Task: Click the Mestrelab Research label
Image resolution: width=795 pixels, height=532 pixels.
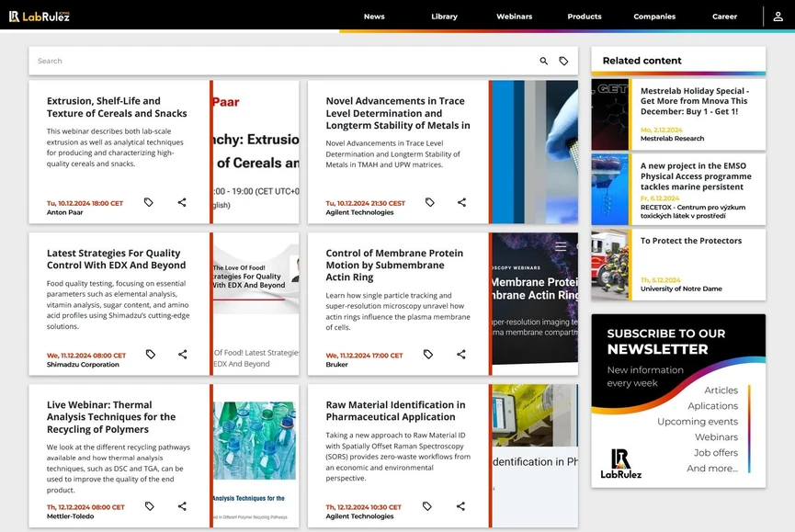Action: [672, 139]
